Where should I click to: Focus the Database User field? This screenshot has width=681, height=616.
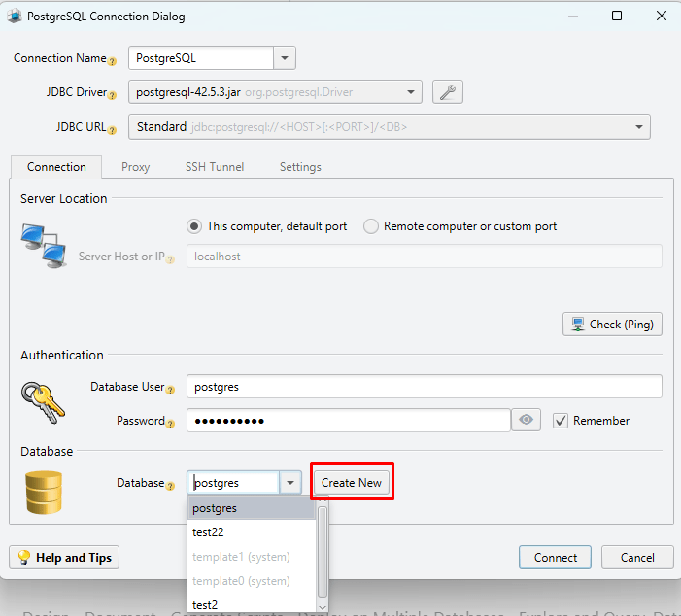point(425,387)
